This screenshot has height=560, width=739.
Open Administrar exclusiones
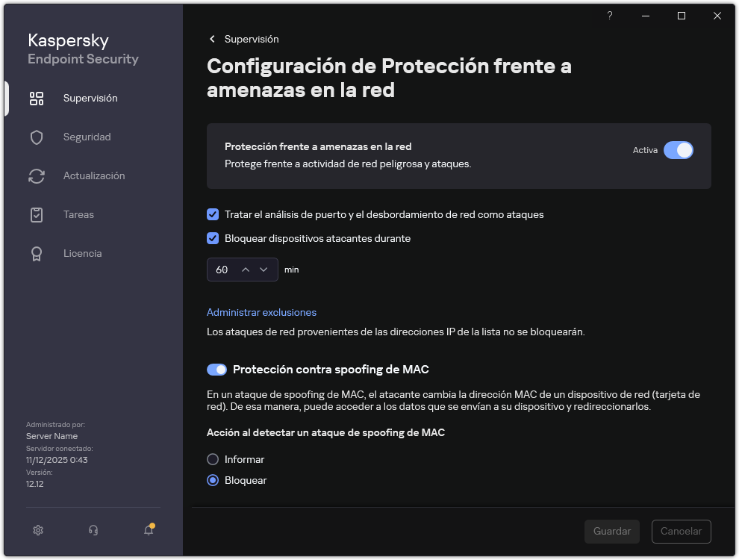[x=261, y=312]
